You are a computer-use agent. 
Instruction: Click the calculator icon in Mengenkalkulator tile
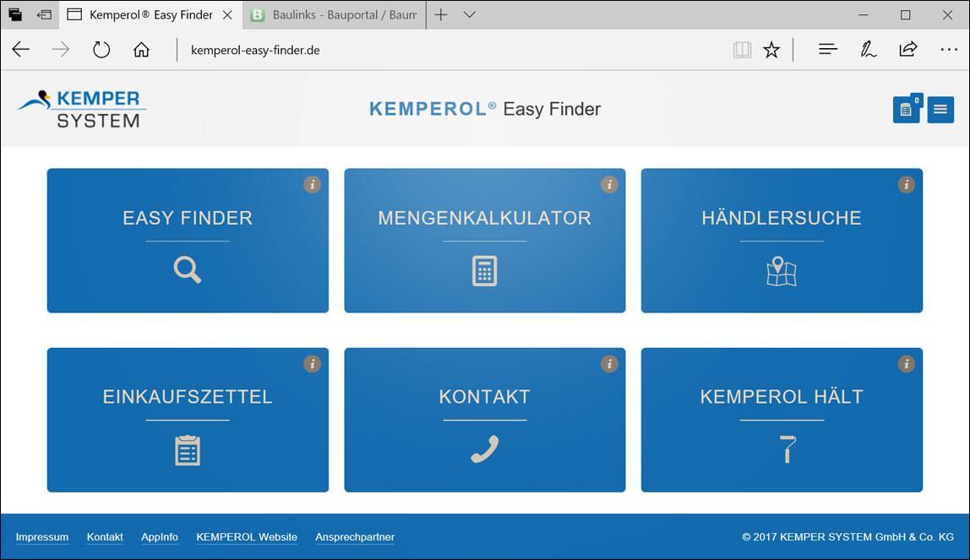[x=484, y=271]
